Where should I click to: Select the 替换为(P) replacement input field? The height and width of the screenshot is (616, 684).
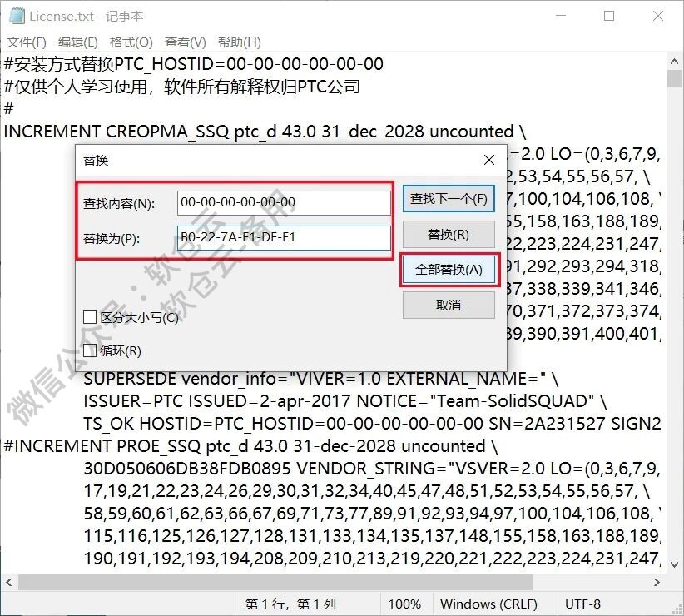285,238
